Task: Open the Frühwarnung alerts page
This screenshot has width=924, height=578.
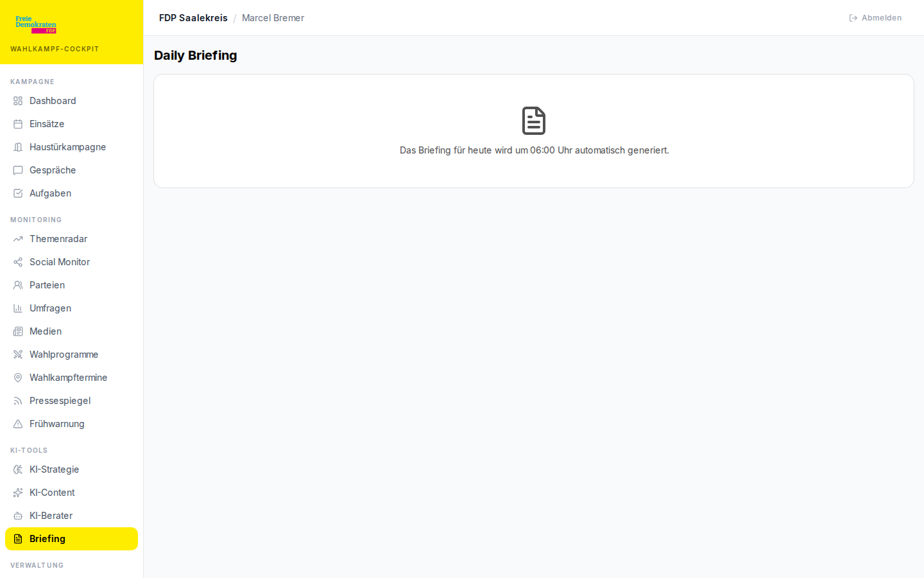Action: coord(71,424)
